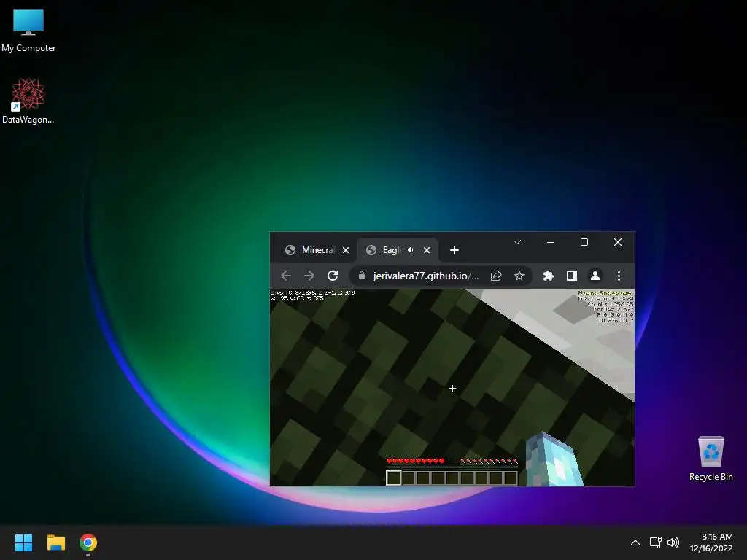Open the Windows Start menu

point(23,542)
